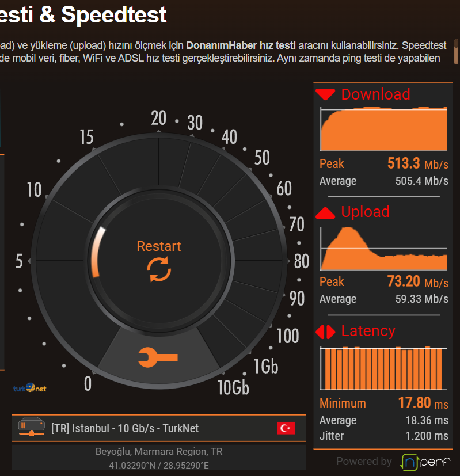This screenshot has width=460, height=476.
Task: Click the 1Gb mark on speed gauge
Action: click(265, 365)
